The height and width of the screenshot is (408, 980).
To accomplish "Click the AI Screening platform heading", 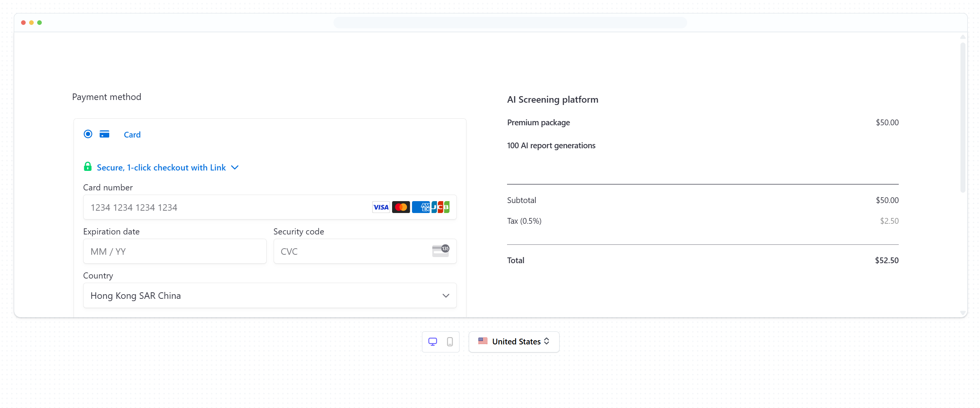I will click(553, 100).
